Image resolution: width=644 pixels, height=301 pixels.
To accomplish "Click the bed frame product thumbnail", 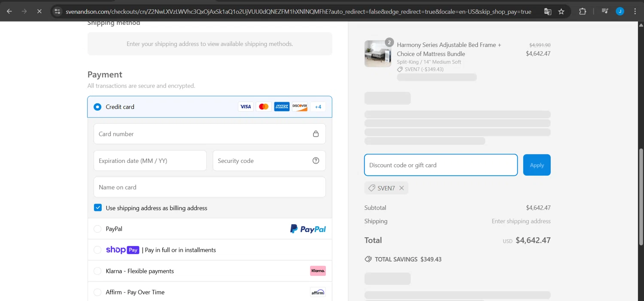I will [378, 54].
